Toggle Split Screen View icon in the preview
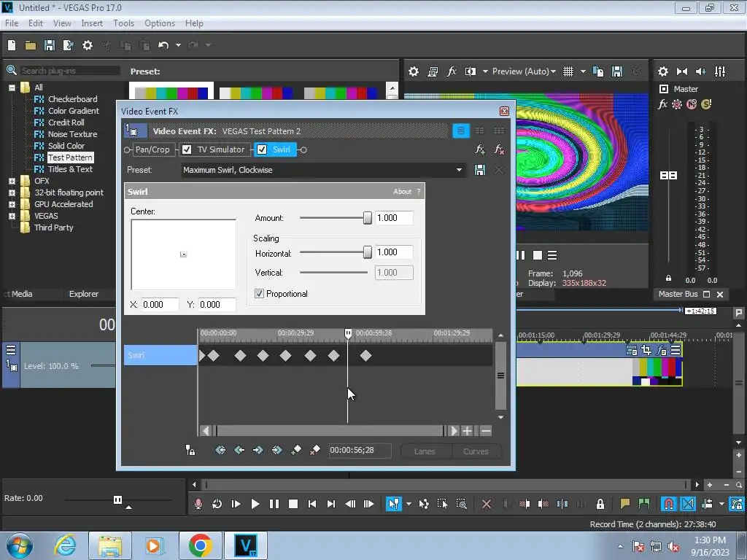This screenshot has width=747, height=560. (x=471, y=71)
